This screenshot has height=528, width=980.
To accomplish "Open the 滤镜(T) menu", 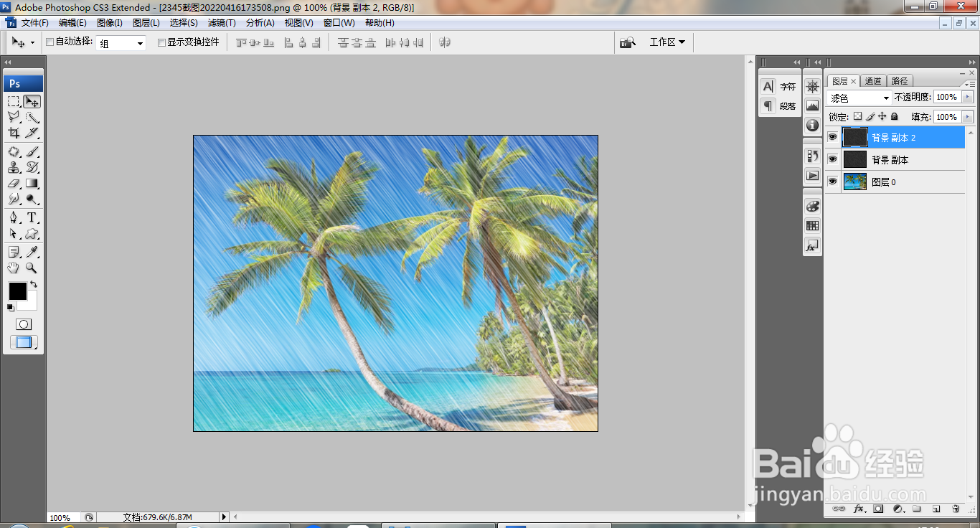I will [x=222, y=23].
